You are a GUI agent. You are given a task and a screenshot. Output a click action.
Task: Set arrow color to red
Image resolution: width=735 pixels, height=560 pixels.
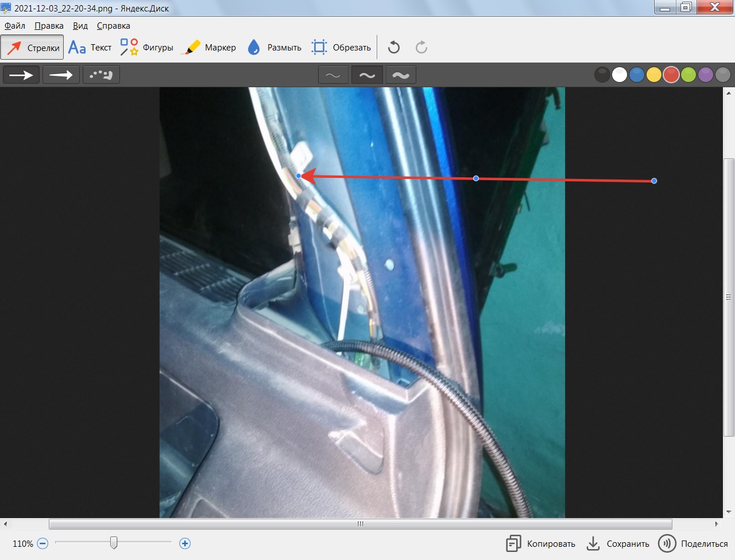(x=671, y=75)
